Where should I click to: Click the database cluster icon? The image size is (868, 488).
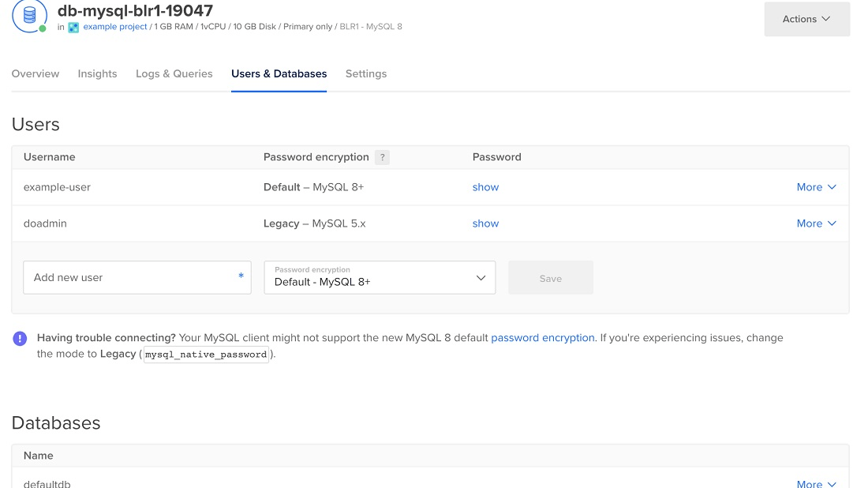click(29, 16)
